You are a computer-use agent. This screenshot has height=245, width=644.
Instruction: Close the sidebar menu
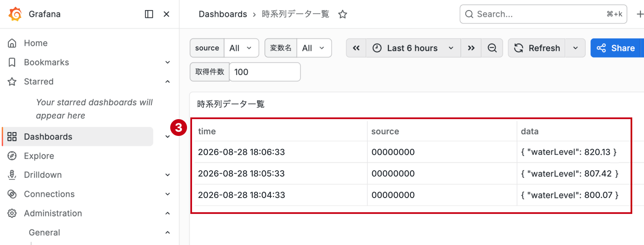(166, 14)
